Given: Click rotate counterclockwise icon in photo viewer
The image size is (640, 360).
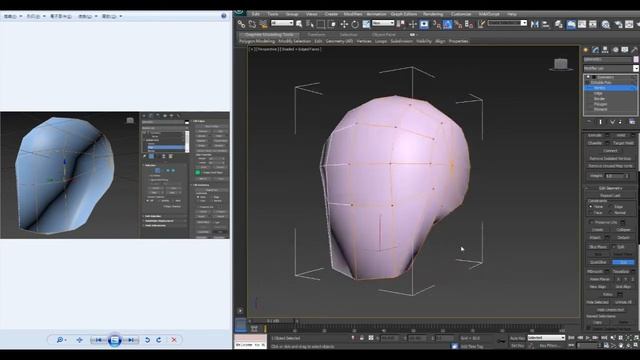Looking at the screenshot, I should pyautogui.click(x=147, y=340).
